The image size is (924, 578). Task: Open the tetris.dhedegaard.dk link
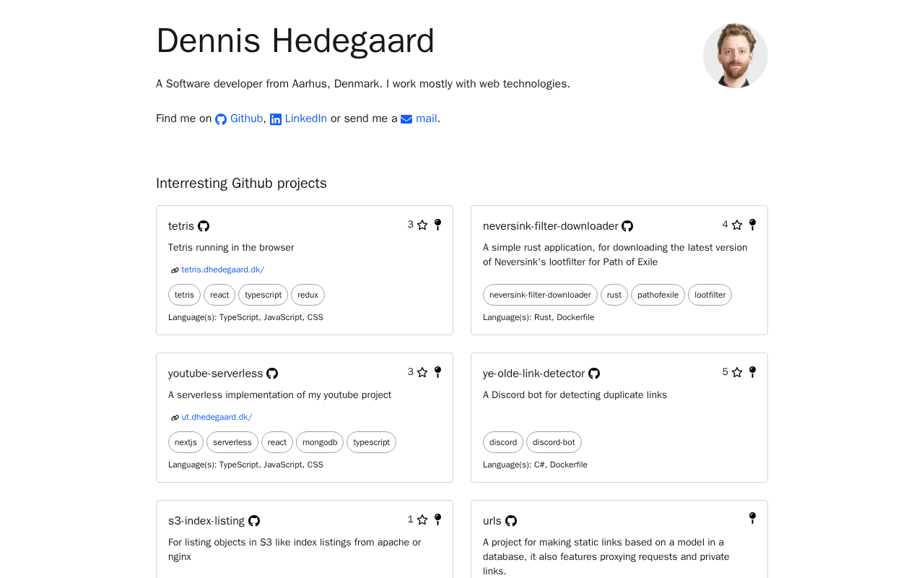click(222, 269)
